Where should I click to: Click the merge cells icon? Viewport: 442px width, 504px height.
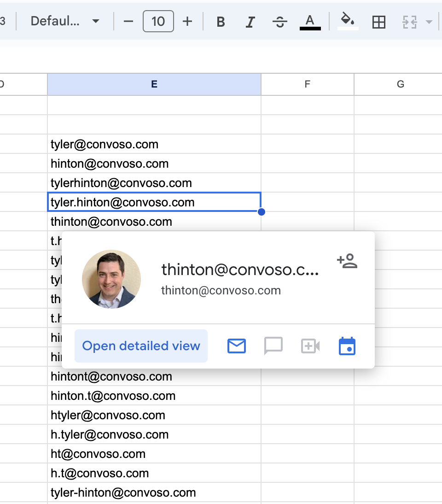pos(410,22)
